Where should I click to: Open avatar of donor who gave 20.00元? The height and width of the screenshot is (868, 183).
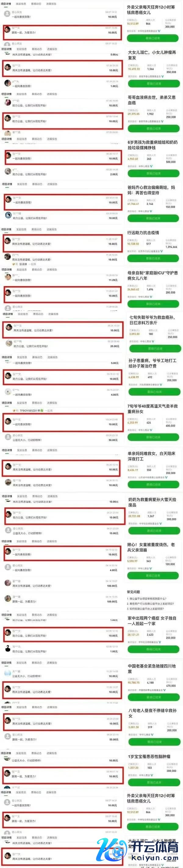pyautogui.click(x=9, y=343)
